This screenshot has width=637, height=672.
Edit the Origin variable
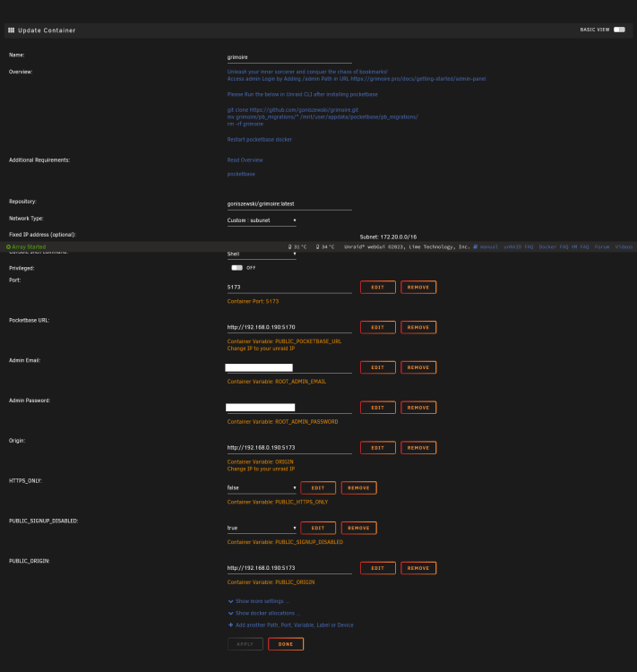(x=378, y=448)
